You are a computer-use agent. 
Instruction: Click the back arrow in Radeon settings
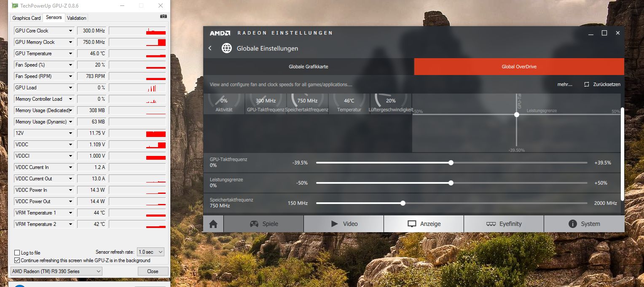point(210,48)
